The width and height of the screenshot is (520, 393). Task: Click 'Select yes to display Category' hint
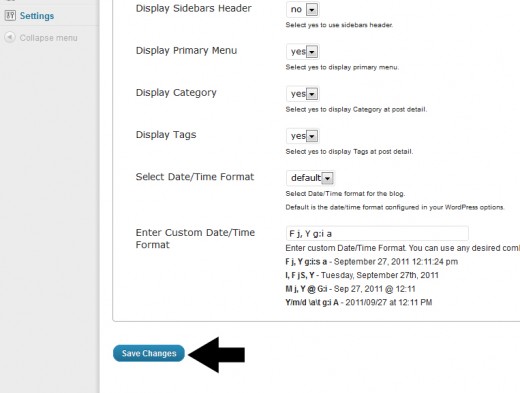[x=356, y=109]
